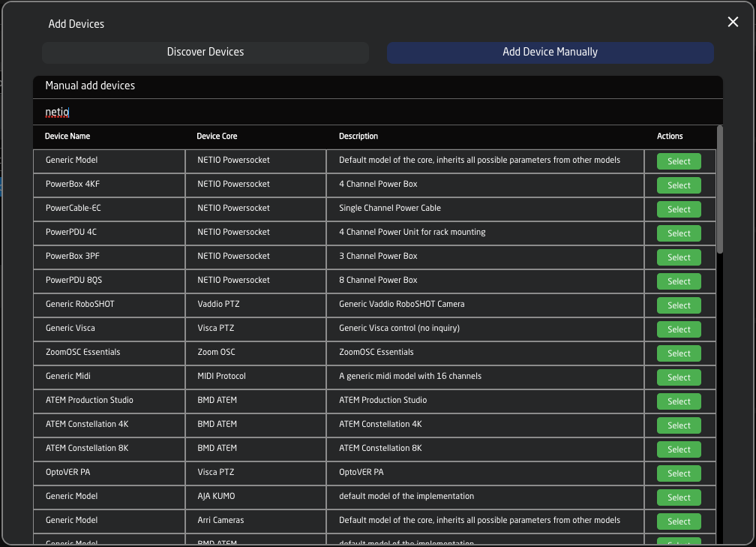Viewport: 756px width, 547px height.
Task: Select the AJA KUMO Generic Model device
Action: tap(679, 497)
